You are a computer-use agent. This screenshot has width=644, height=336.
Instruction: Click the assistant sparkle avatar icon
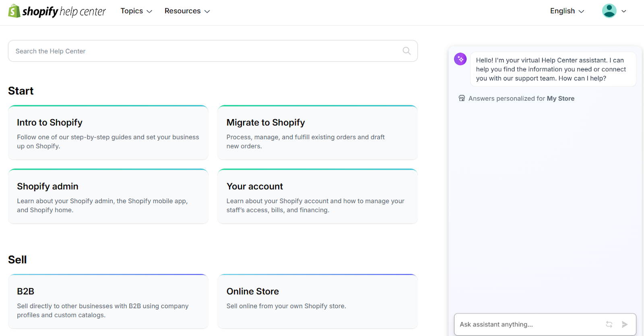(460, 59)
